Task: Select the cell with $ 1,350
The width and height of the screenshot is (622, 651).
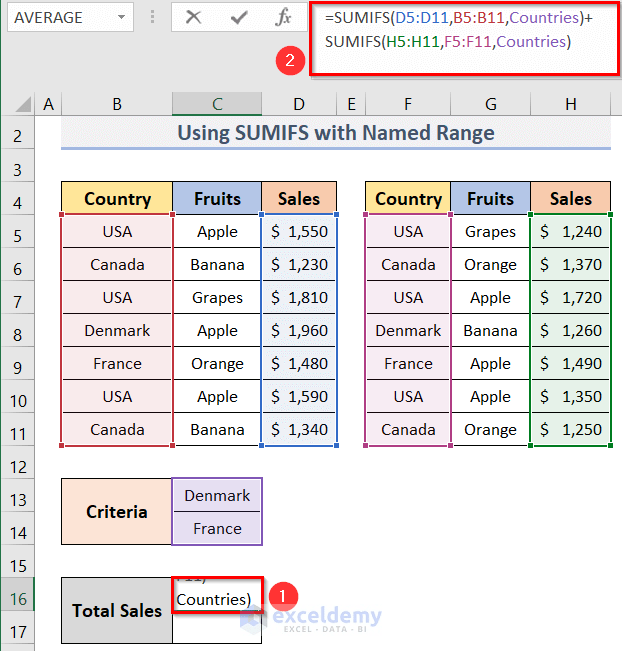Action: point(571,396)
